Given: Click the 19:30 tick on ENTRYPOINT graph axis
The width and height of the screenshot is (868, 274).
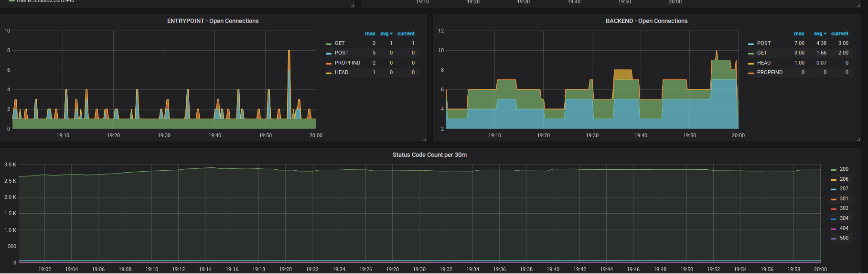Looking at the screenshot, I should pyautogui.click(x=164, y=135).
